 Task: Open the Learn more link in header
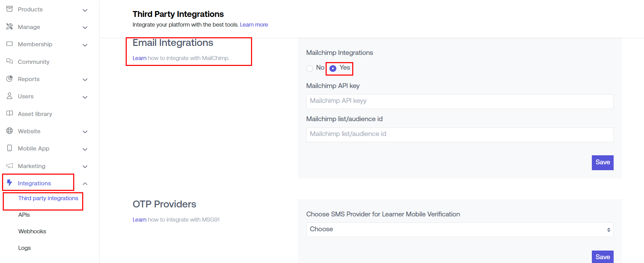tap(254, 25)
